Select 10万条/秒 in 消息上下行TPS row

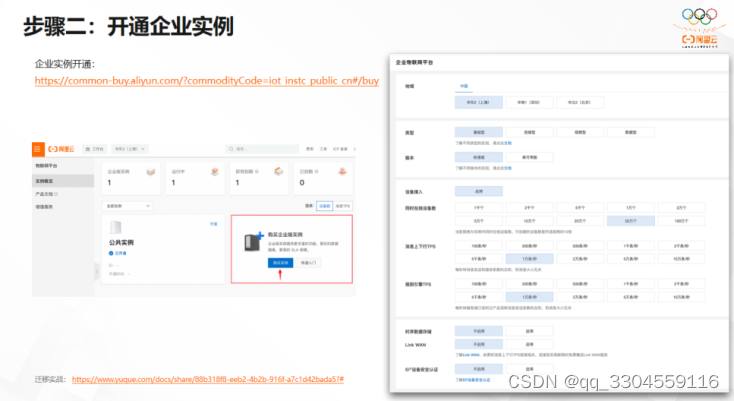point(681,259)
